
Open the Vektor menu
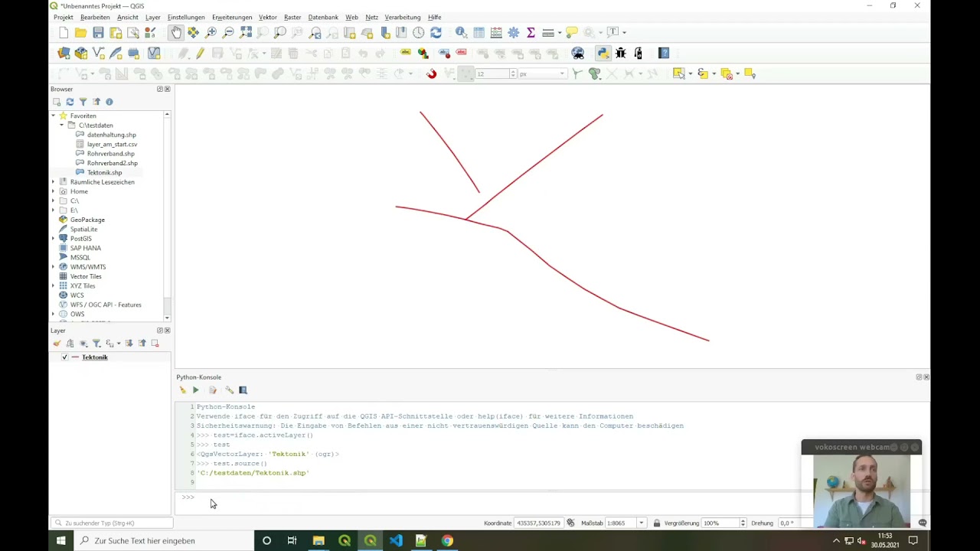(x=268, y=17)
